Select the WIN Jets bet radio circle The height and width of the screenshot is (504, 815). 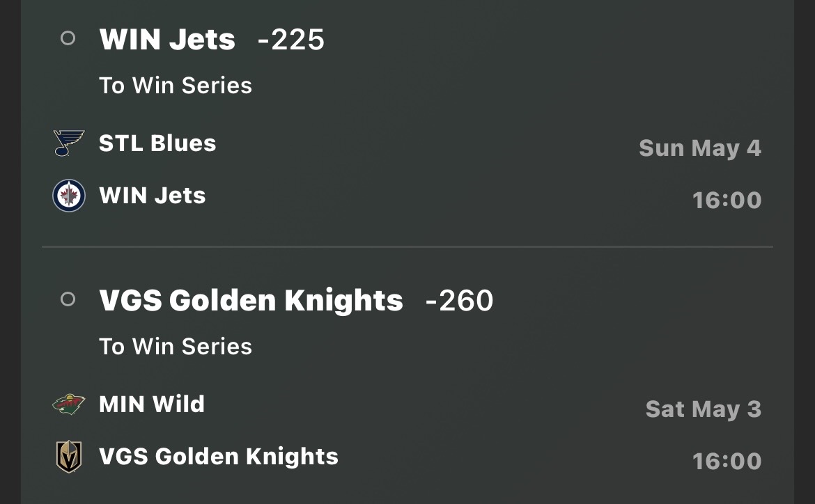(68, 38)
